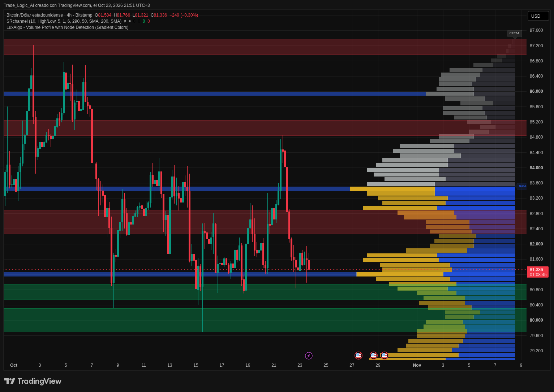554x392 pixels.
Task: Select the LuxAlgo Volume Profile indicator legend
Action: coord(68,27)
